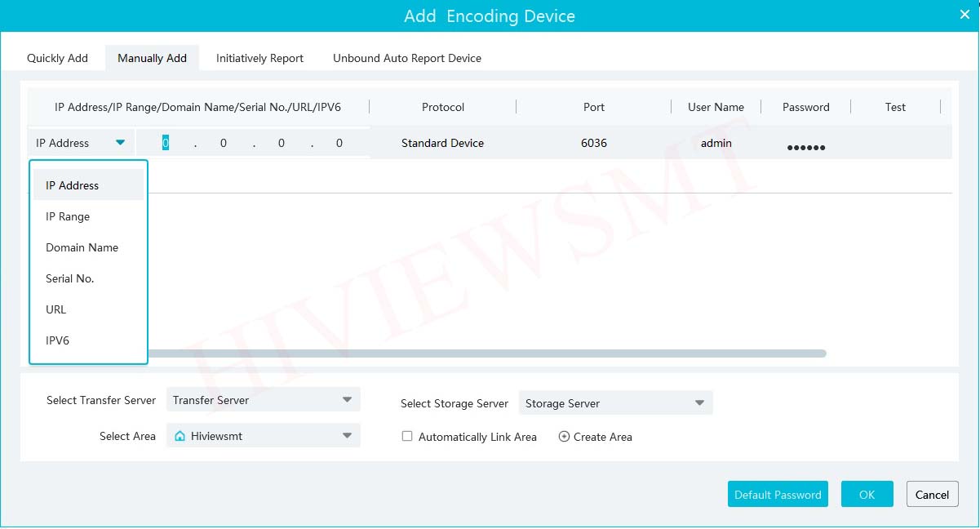Viewport: 980px width, 529px height.
Task: Open the Select Storage Server dropdown
Action: (x=699, y=403)
